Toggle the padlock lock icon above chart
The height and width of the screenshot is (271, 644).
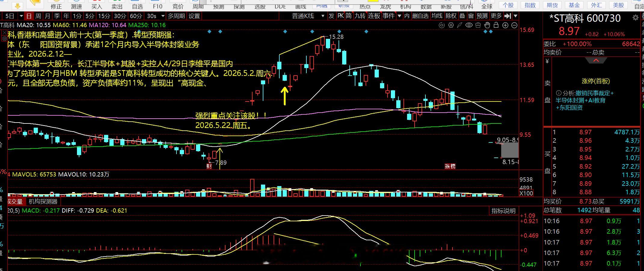[496, 25]
